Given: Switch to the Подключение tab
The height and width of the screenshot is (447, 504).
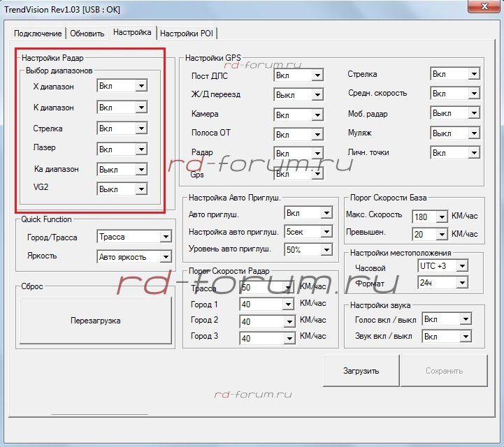Looking at the screenshot, I should (38, 33).
